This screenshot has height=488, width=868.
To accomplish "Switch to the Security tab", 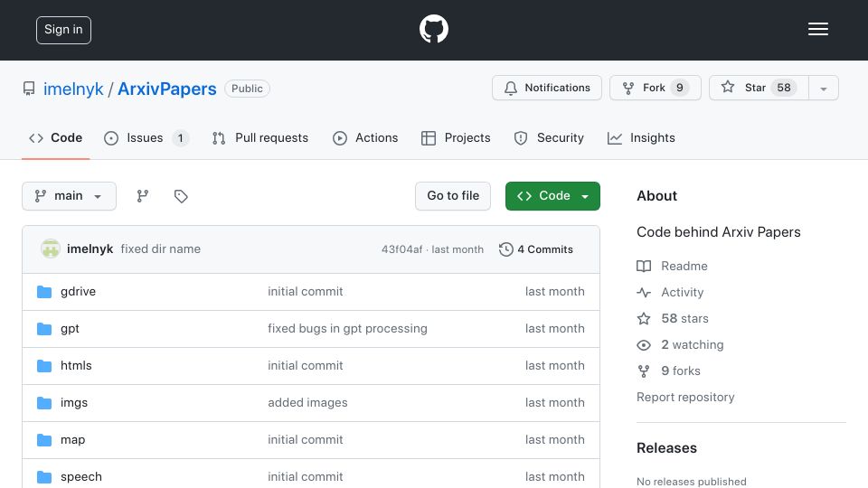I will (549, 137).
